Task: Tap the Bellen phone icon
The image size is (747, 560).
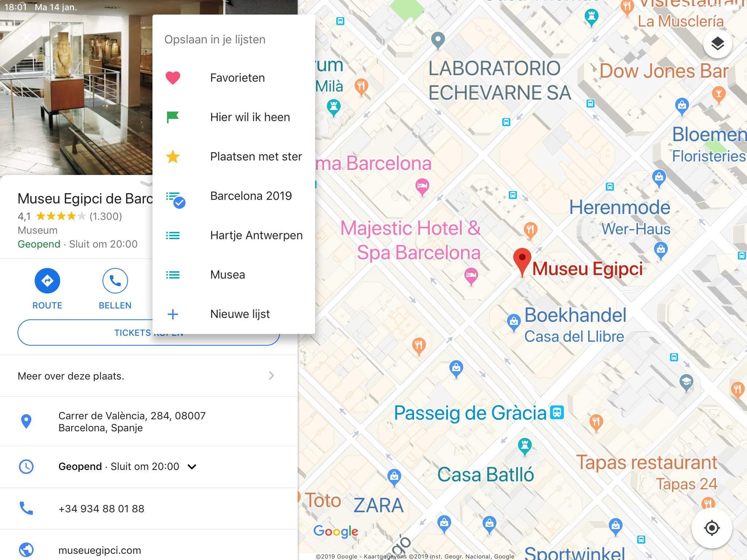Action: (115, 281)
